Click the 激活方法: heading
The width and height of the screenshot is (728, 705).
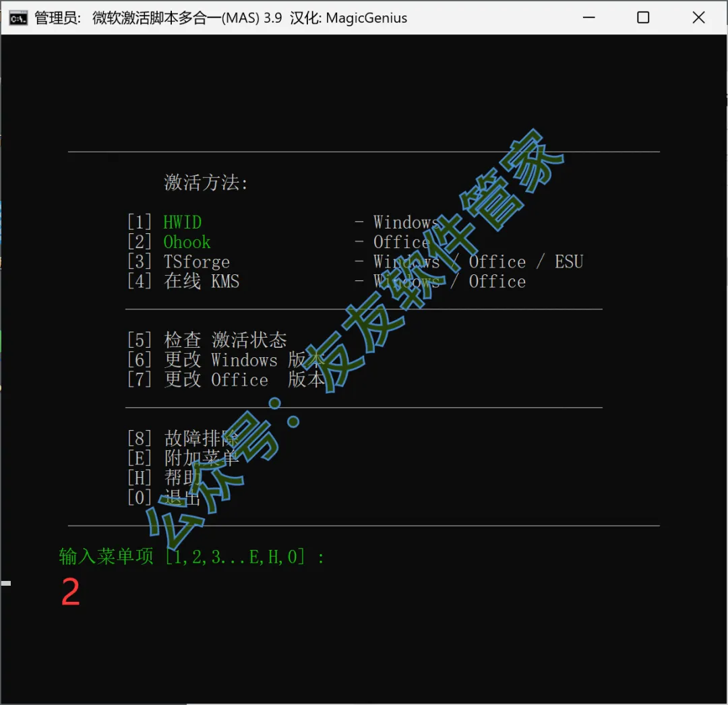click(x=206, y=183)
